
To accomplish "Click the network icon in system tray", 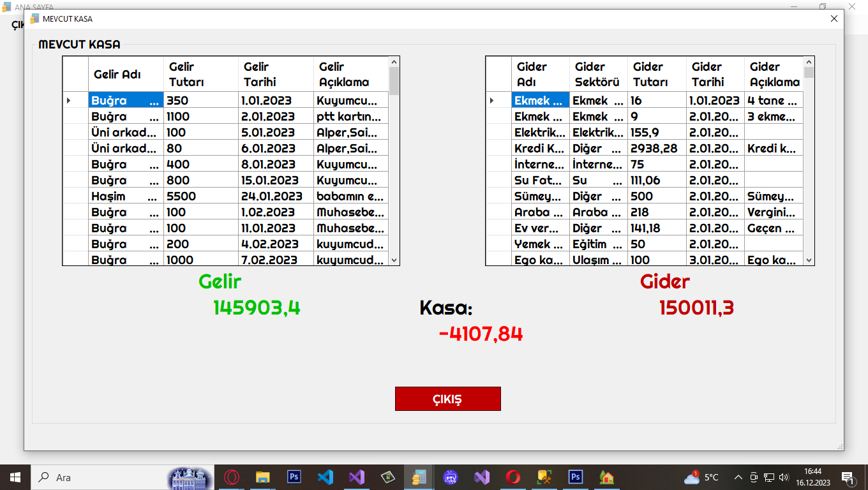I will (x=769, y=477).
